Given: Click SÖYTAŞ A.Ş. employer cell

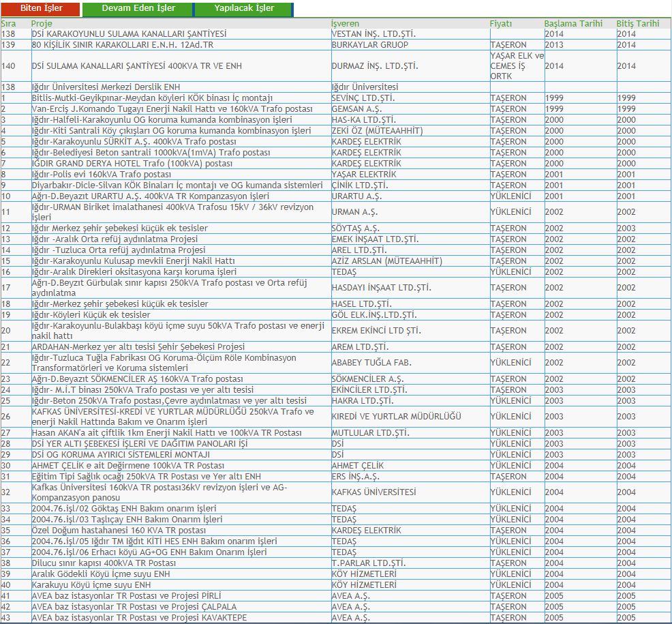Looking at the screenshot, I should (x=410, y=228).
